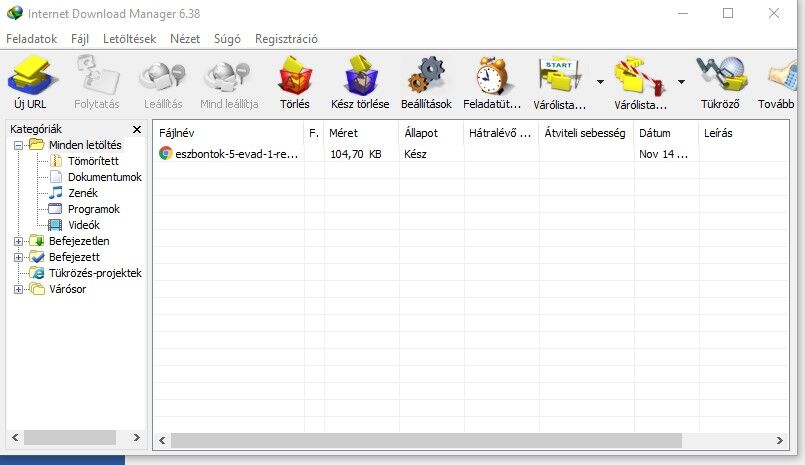805x465 pixels.
Task: Click the Kész status cell
Action: click(x=415, y=154)
